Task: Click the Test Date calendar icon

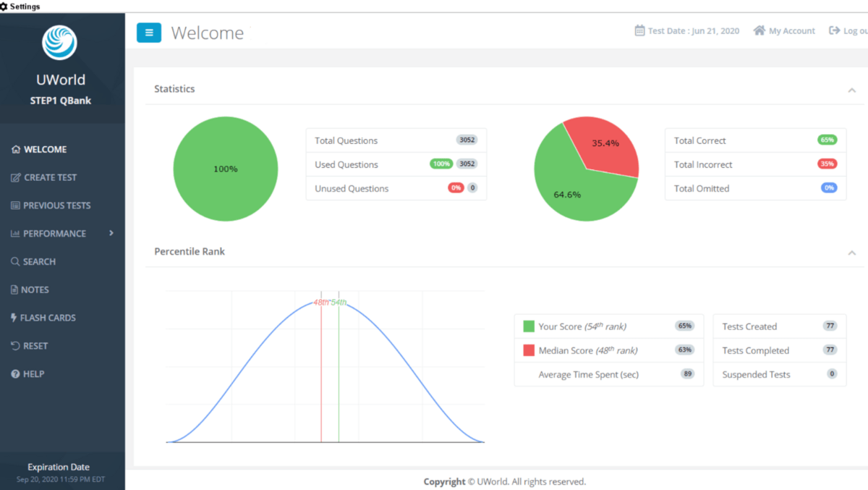Action: (639, 30)
